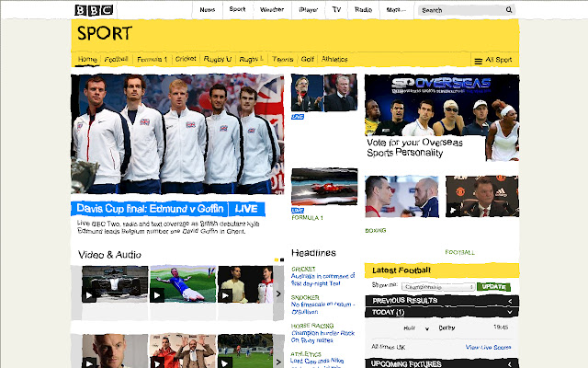
Task: Select the Athletics sport tab
Action: click(334, 59)
